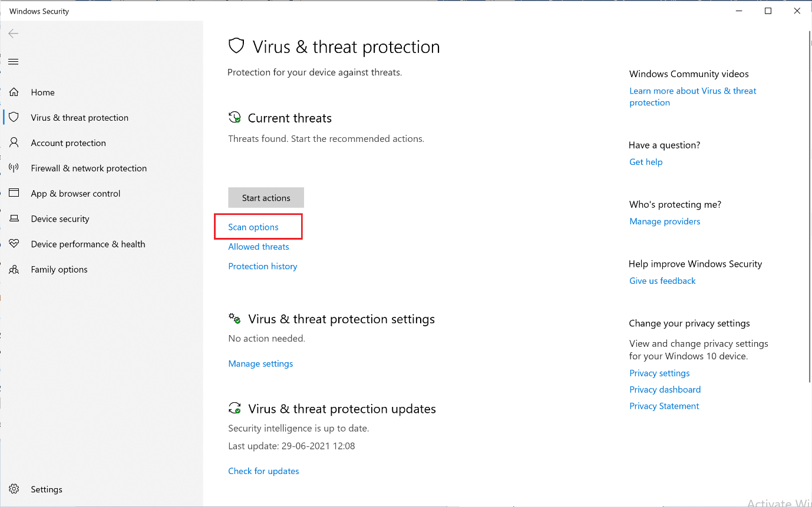The height and width of the screenshot is (507, 812).
Task: Open Account protection via the person icon
Action: [x=14, y=143]
